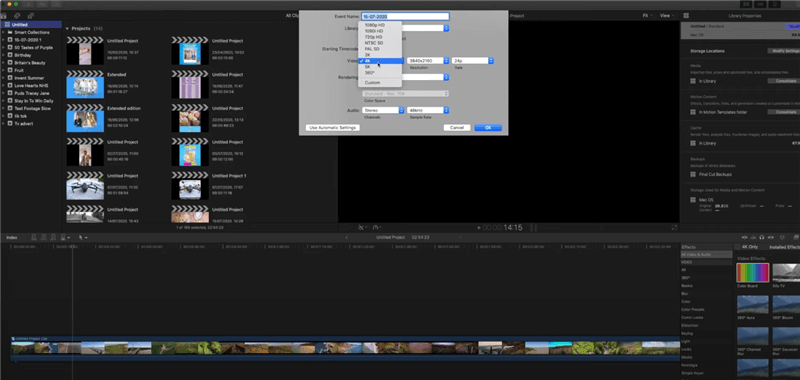Image resolution: width=800 pixels, height=380 pixels.
Task: Open the Audio Channels Stereo dropdown
Action: coord(383,110)
